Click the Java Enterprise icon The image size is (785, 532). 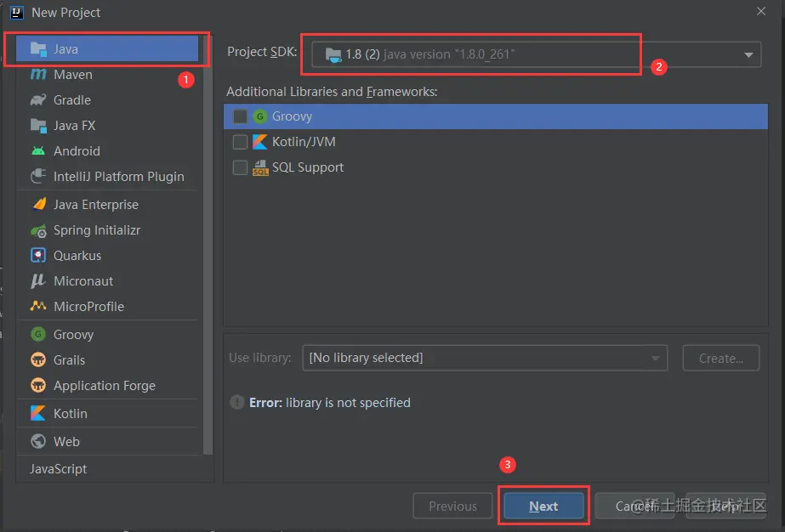point(38,204)
